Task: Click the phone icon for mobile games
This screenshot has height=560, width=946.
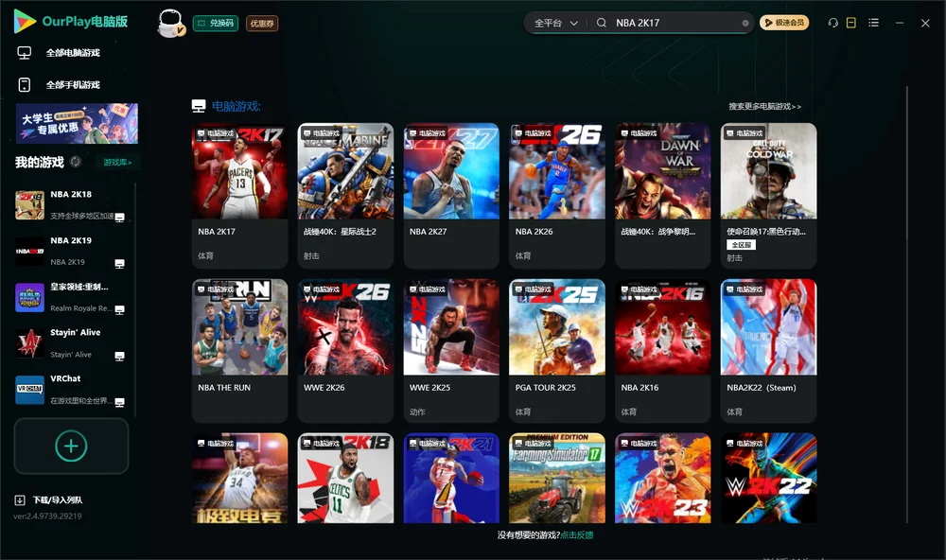Action: (25, 85)
